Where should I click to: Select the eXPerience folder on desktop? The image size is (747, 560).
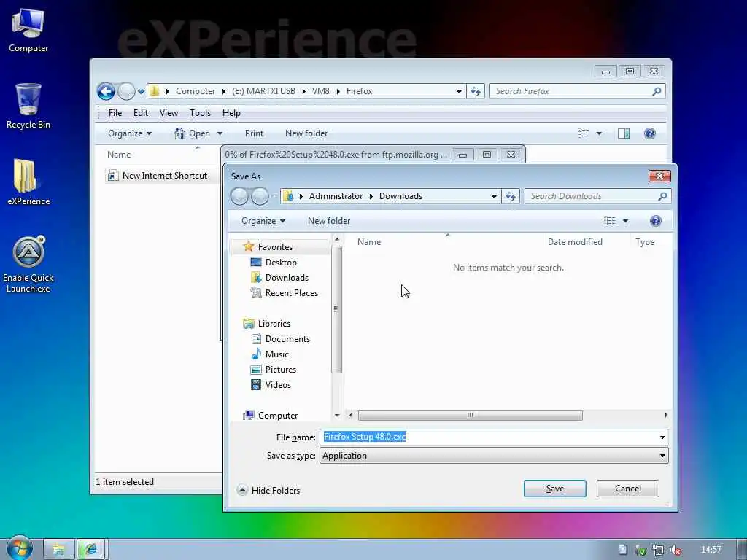28,183
